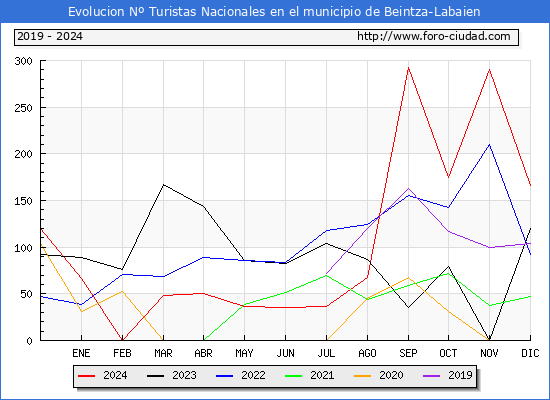Select the '2022' legend label
The height and width of the screenshot is (400, 550).
[x=253, y=375]
